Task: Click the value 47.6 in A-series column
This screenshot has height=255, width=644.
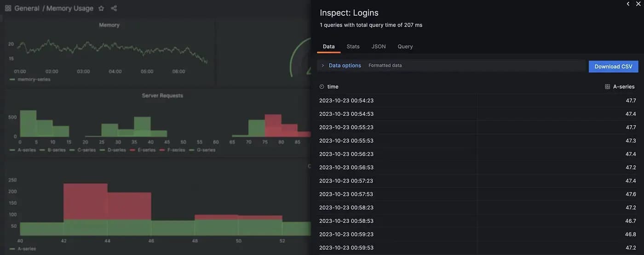Action: click(631, 194)
